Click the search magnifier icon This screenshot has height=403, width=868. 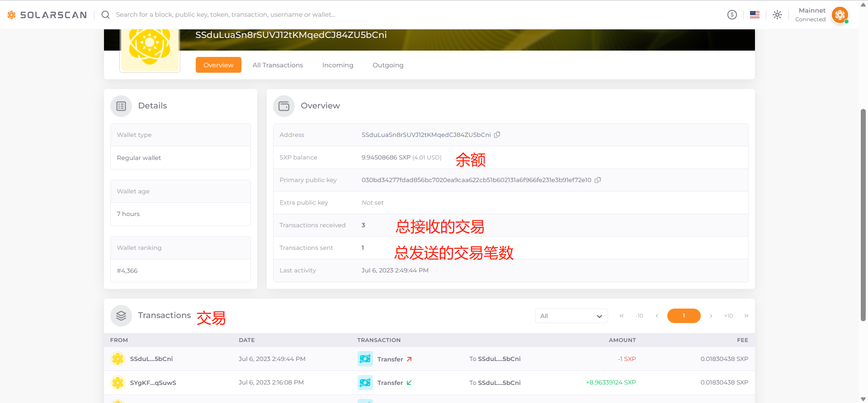105,14
